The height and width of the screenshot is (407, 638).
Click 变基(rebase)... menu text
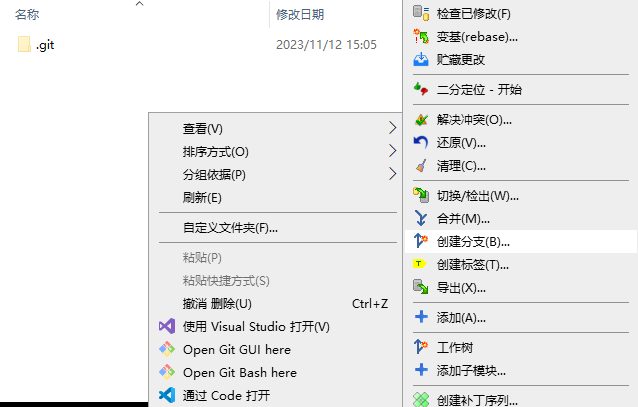tap(477, 37)
